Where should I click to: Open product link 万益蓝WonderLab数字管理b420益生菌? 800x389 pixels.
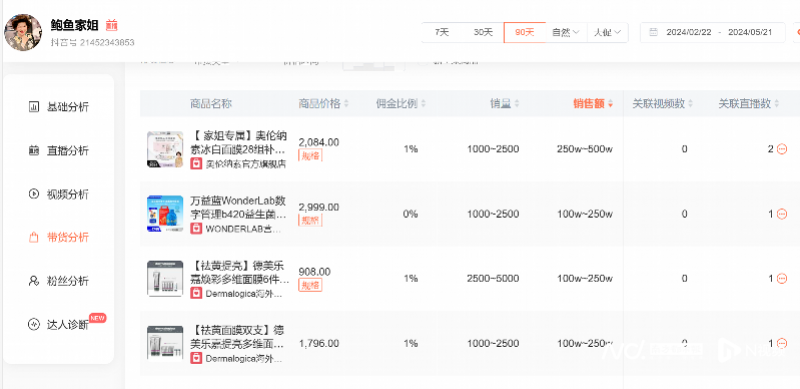click(239, 208)
